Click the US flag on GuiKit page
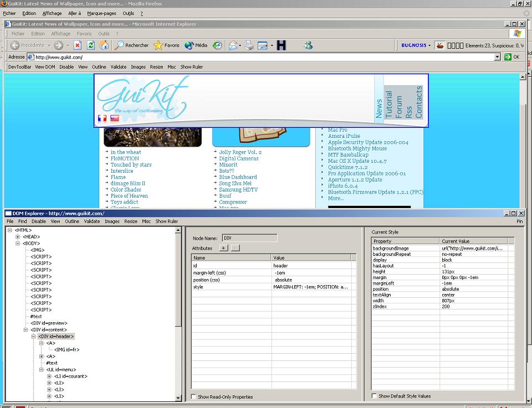The height and width of the screenshot is (408, 532). [x=115, y=118]
